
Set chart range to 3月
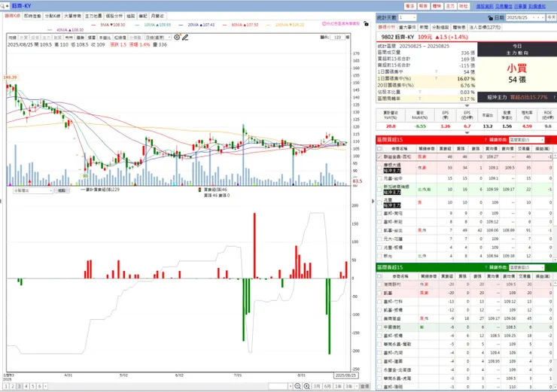coord(317,386)
